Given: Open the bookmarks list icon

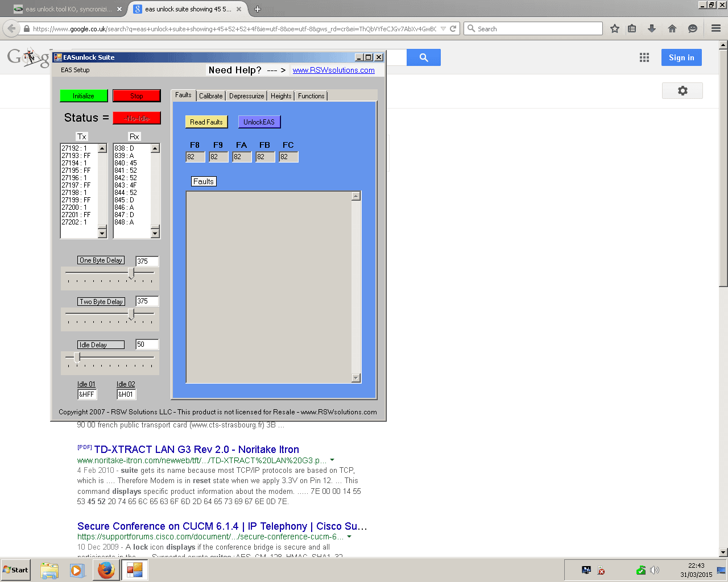Looking at the screenshot, I should 632,28.
